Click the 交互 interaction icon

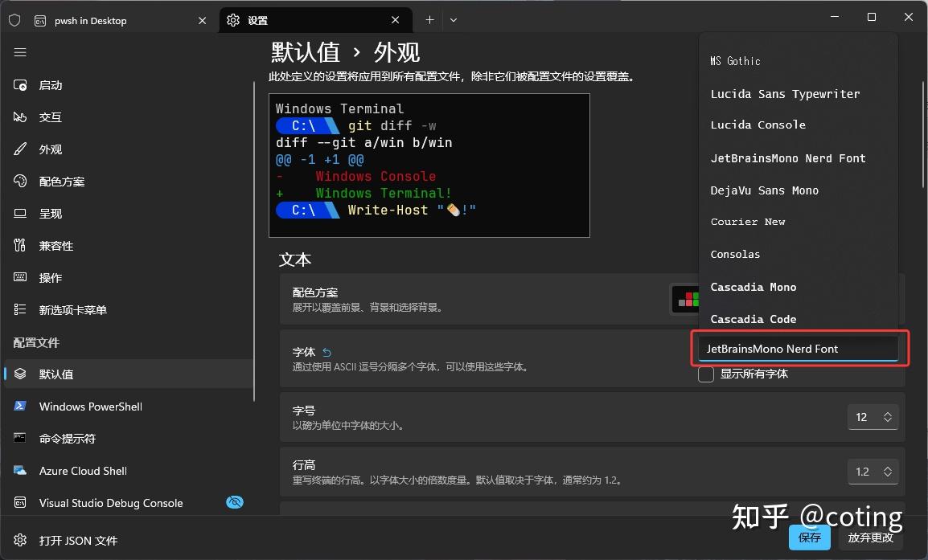point(20,117)
